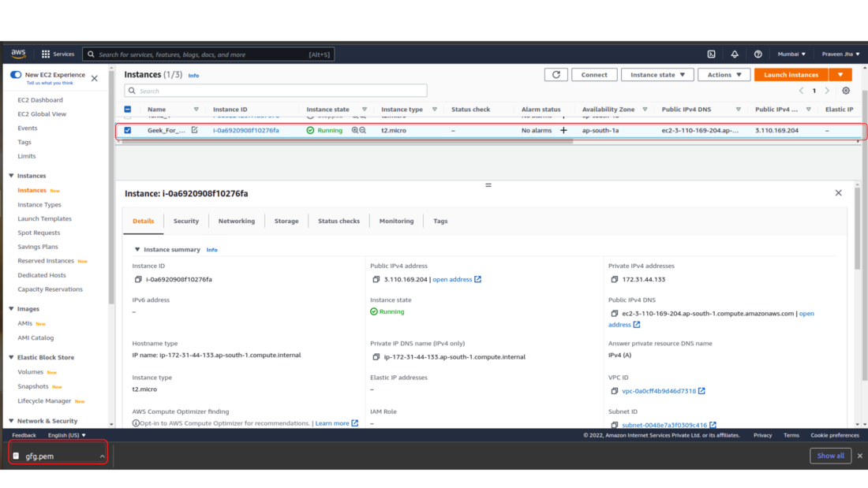Open the CloudShell terminal icon
Screen dimensions: 868x488
pos(711,54)
